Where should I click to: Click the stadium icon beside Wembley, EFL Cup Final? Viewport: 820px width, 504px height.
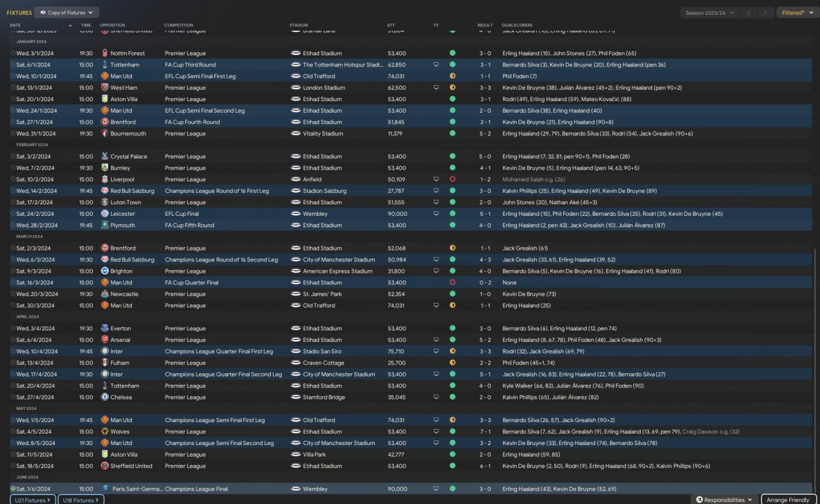295,214
